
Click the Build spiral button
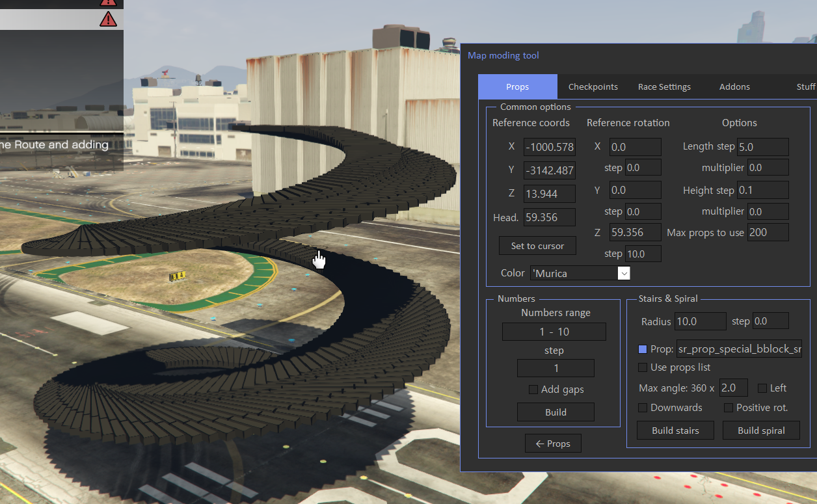(x=761, y=431)
